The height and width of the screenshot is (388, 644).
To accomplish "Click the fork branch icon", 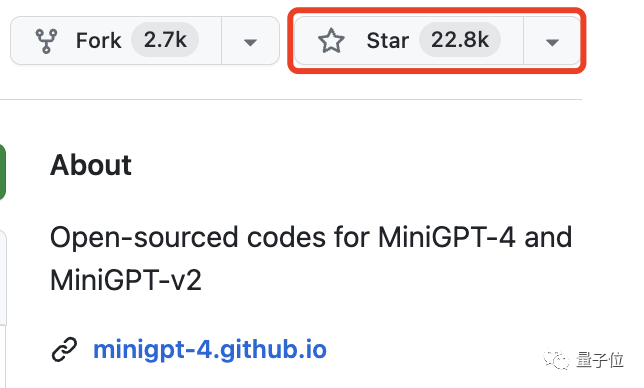I will (46, 41).
